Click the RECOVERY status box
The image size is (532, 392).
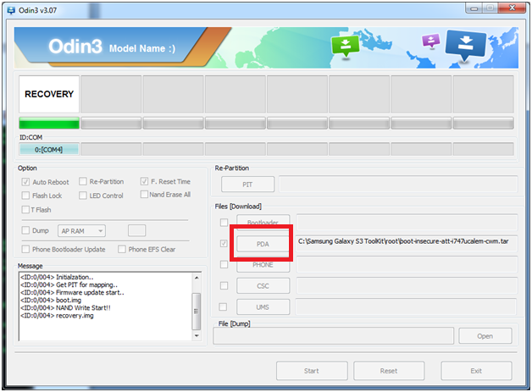point(49,94)
